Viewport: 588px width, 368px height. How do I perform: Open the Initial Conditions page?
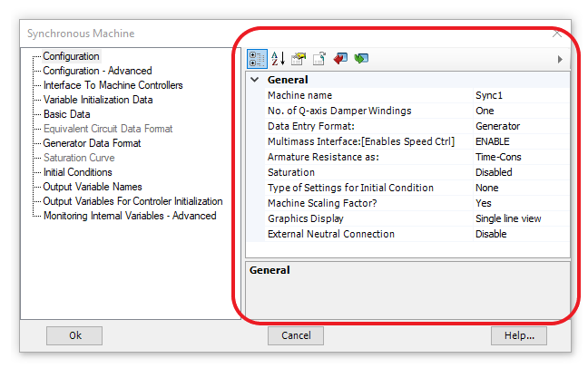click(x=77, y=172)
